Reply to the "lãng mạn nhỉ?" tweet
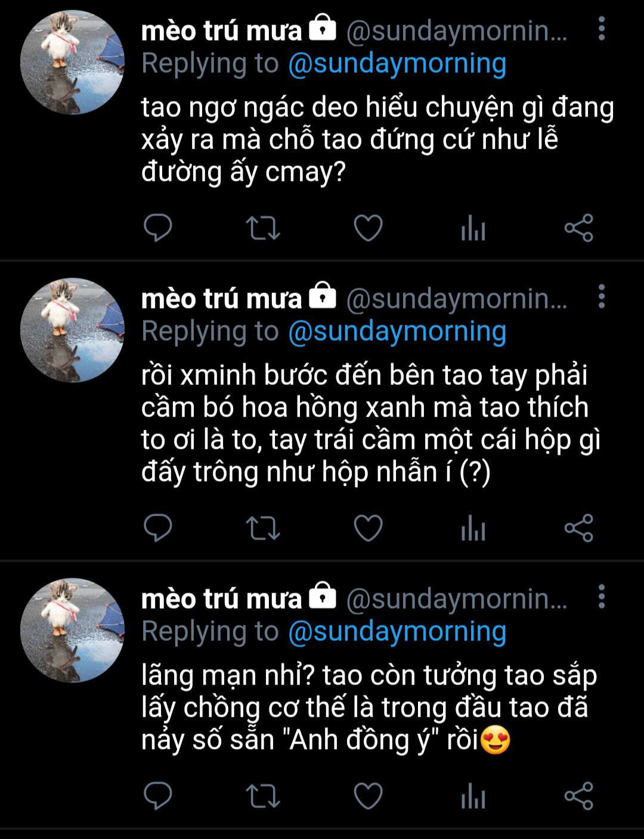Image resolution: width=644 pixels, height=839 pixels. pyautogui.click(x=158, y=795)
